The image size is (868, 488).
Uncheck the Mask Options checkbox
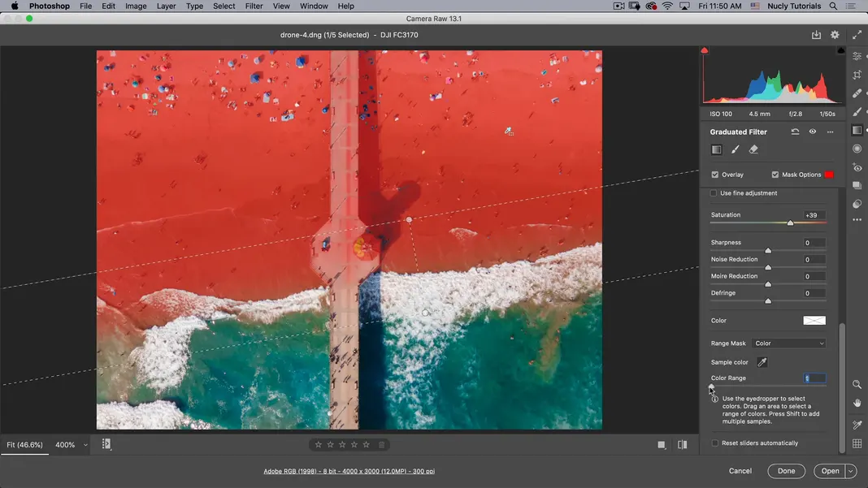(775, 175)
